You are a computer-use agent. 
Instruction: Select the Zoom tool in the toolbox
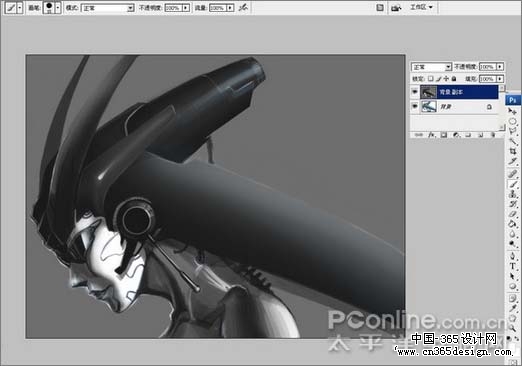(x=513, y=328)
